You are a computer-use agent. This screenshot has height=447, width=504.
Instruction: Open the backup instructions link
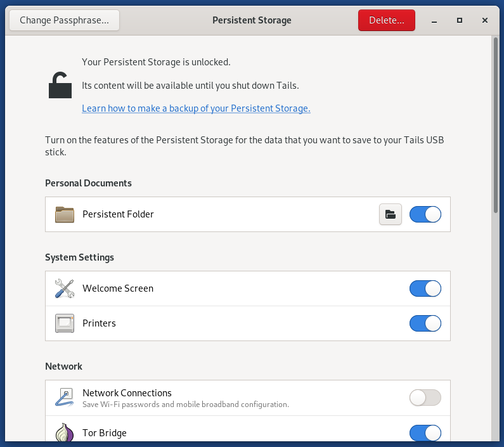(x=196, y=108)
